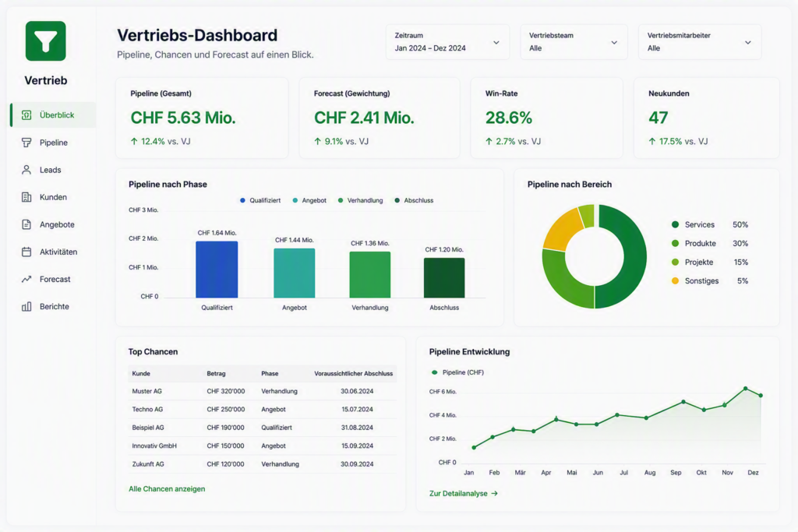This screenshot has width=798, height=532.
Task: Click the Alle Chancen anzeigen link
Action: 167,488
